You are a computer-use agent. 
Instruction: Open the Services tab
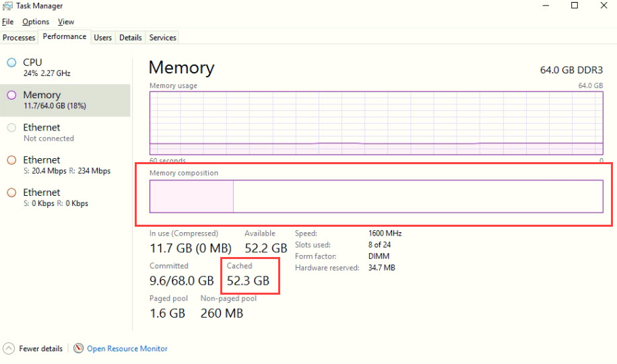[x=162, y=38]
